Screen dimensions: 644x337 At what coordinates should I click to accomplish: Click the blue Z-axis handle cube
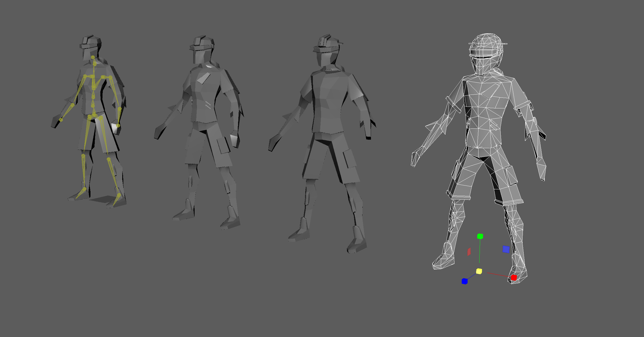click(464, 281)
